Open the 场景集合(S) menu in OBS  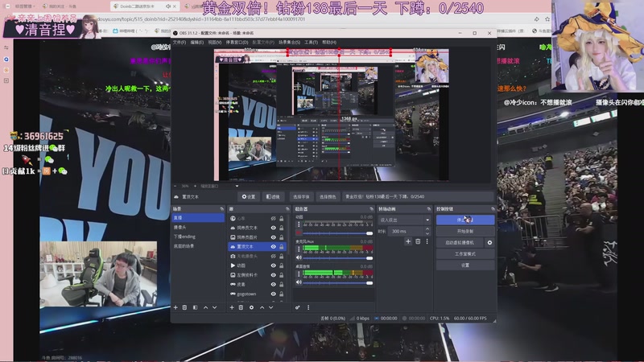[289, 43]
